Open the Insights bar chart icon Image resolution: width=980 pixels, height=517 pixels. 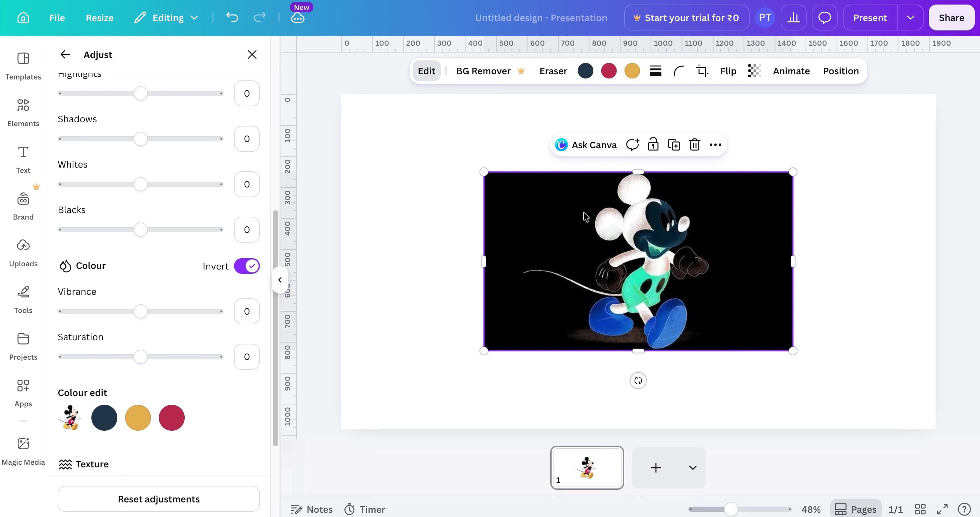[x=793, y=18]
